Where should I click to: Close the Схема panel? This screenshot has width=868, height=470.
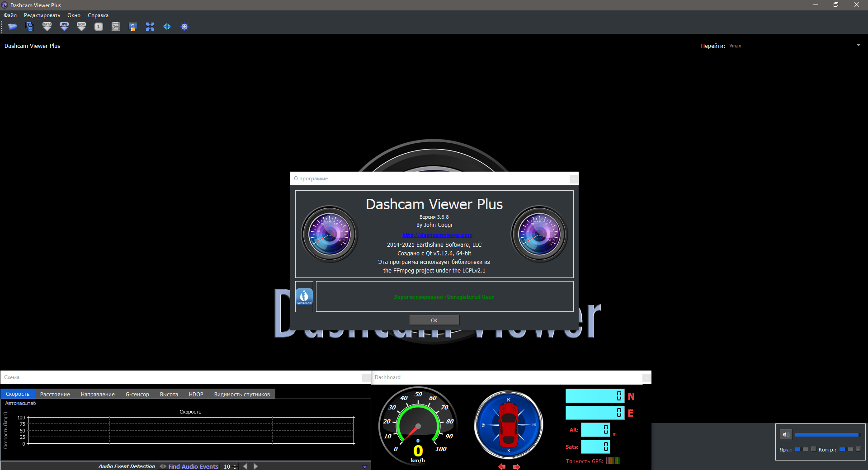[366, 377]
